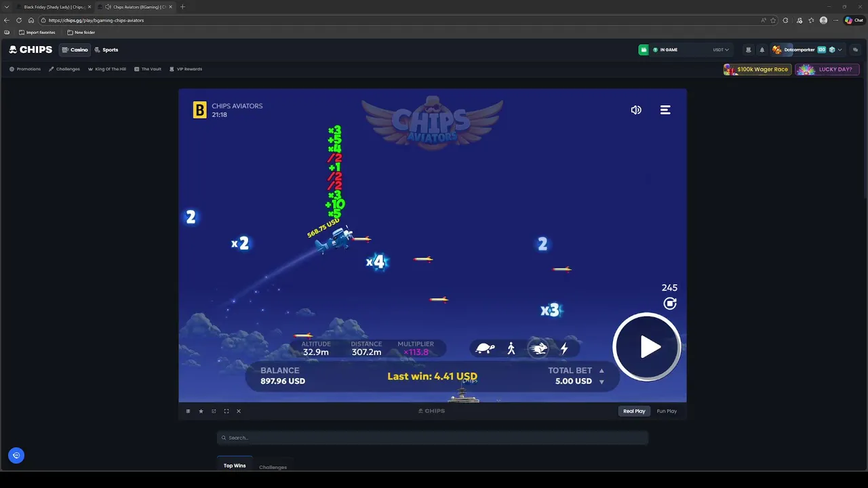Screen dimensions: 868x488
Task: Increase total bet with up arrow
Action: 601,371
